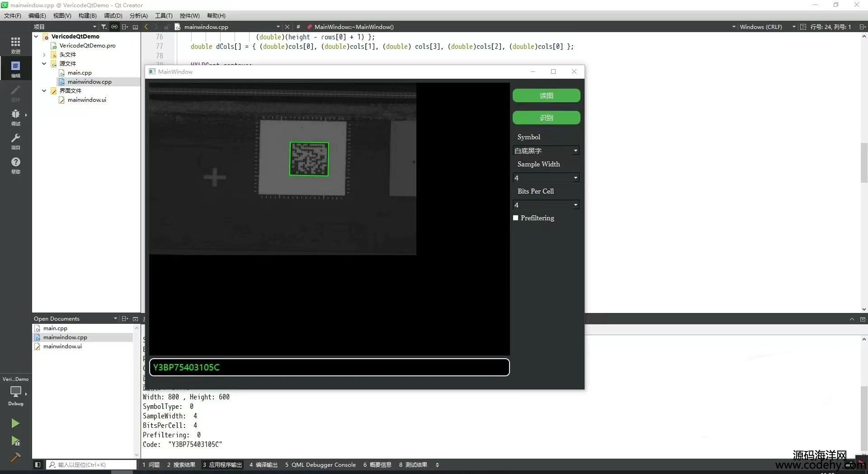Switch to the 2 搜索结果 tab
Image resolution: width=868 pixels, height=474 pixels.
click(x=181, y=465)
